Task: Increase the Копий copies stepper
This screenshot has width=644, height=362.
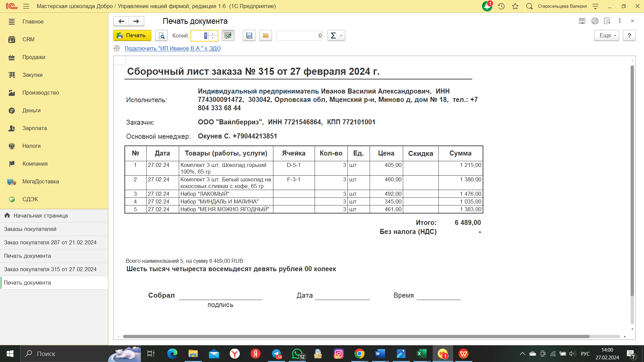Action: (x=213, y=34)
